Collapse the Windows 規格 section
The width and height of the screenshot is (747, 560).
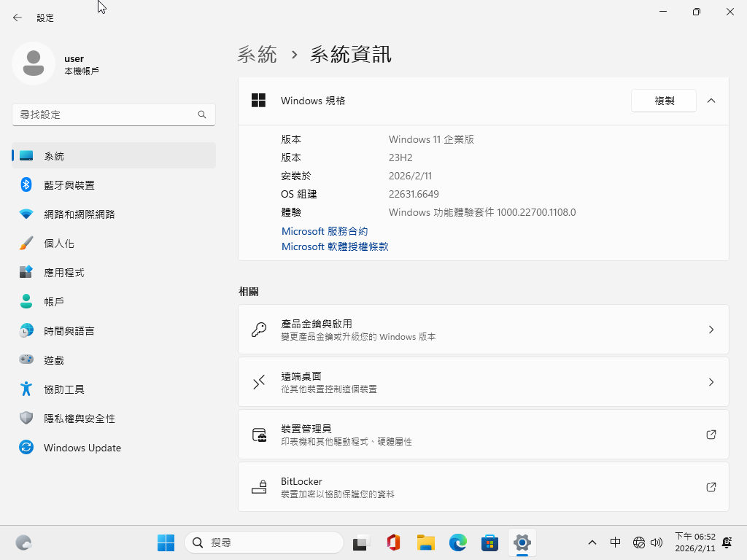pos(711,101)
